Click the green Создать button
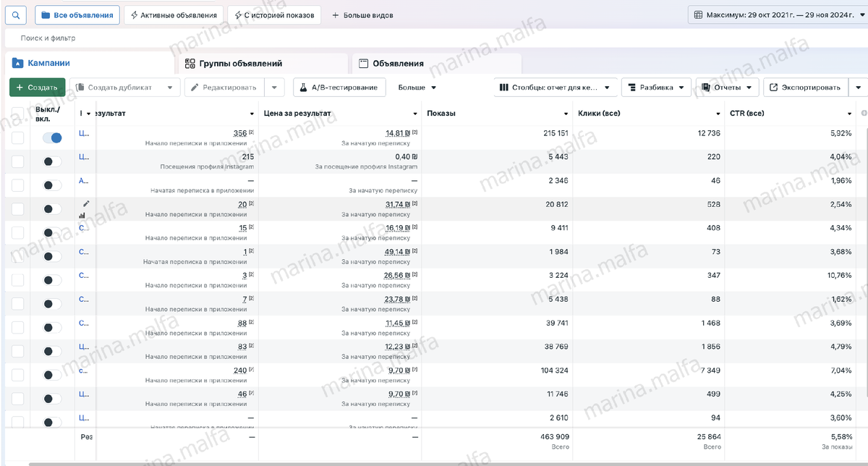Screen dimensions: 868x466 [37, 88]
